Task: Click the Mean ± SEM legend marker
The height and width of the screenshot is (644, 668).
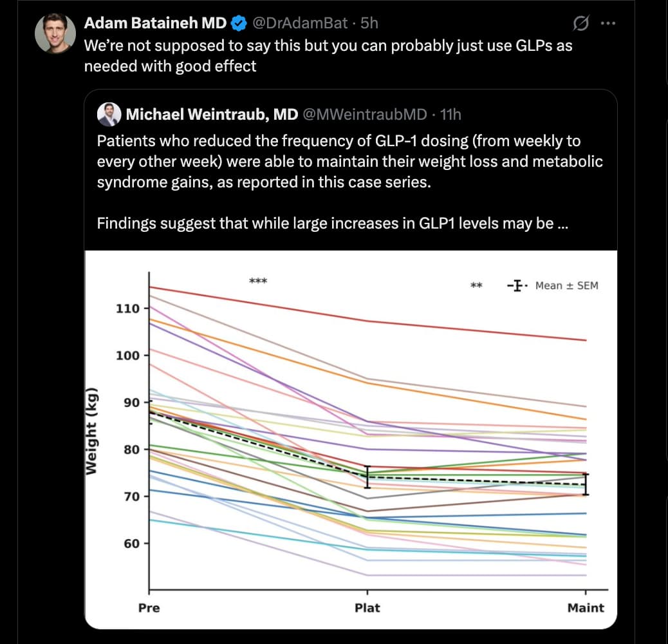Action: tap(517, 285)
